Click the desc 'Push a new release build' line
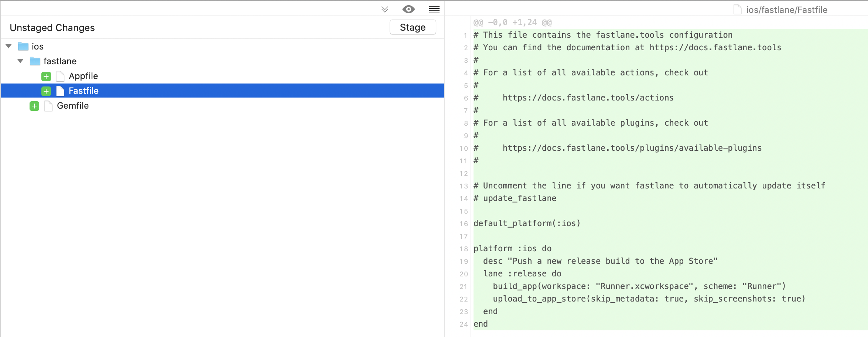Screen dimensions: 868x337 [x=601, y=261]
